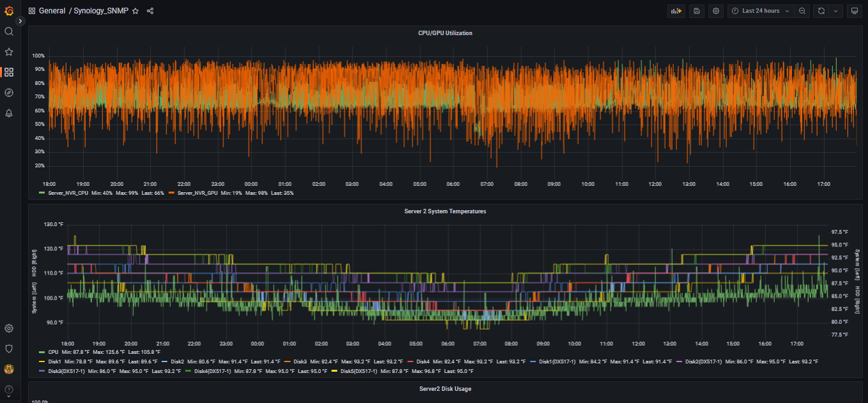Open Starred dashboards from the sidebar

tap(9, 52)
